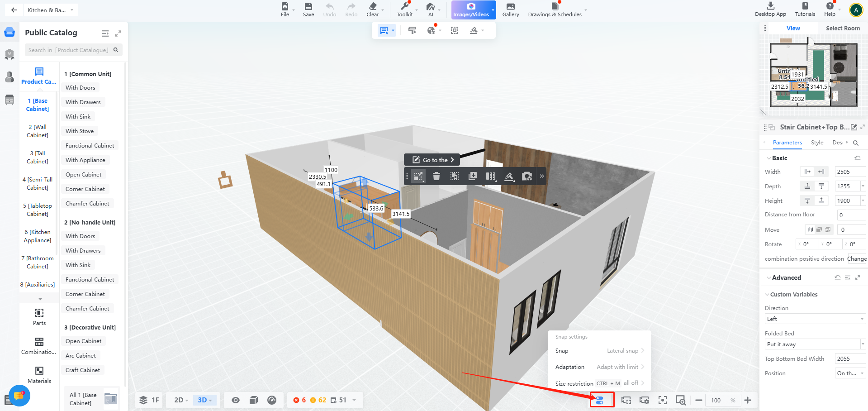This screenshot has height=411, width=868.
Task: Delete the selected cabinet with trash icon
Action: click(436, 176)
